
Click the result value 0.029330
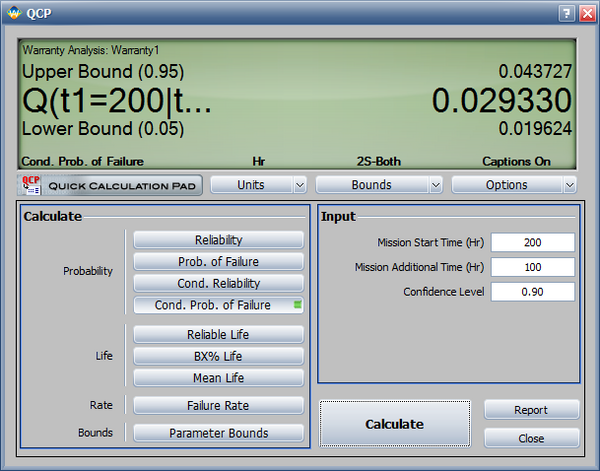tap(502, 100)
